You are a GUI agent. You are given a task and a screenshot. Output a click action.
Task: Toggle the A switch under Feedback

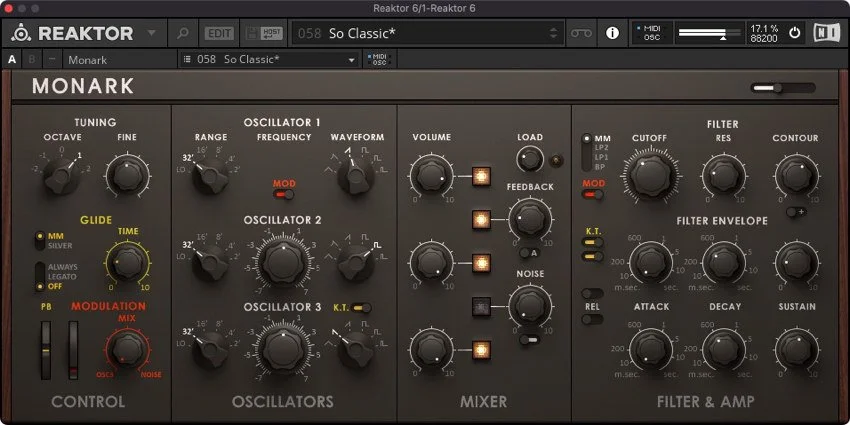[529, 253]
